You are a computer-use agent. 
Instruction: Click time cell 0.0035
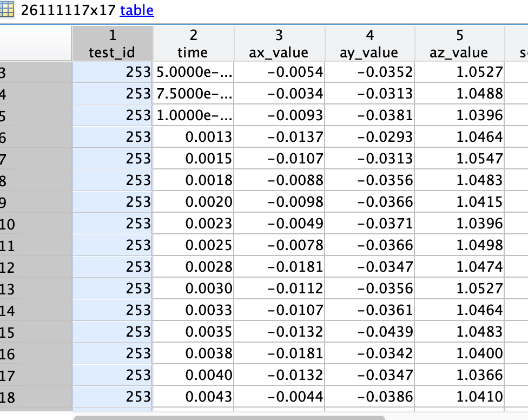point(194,332)
